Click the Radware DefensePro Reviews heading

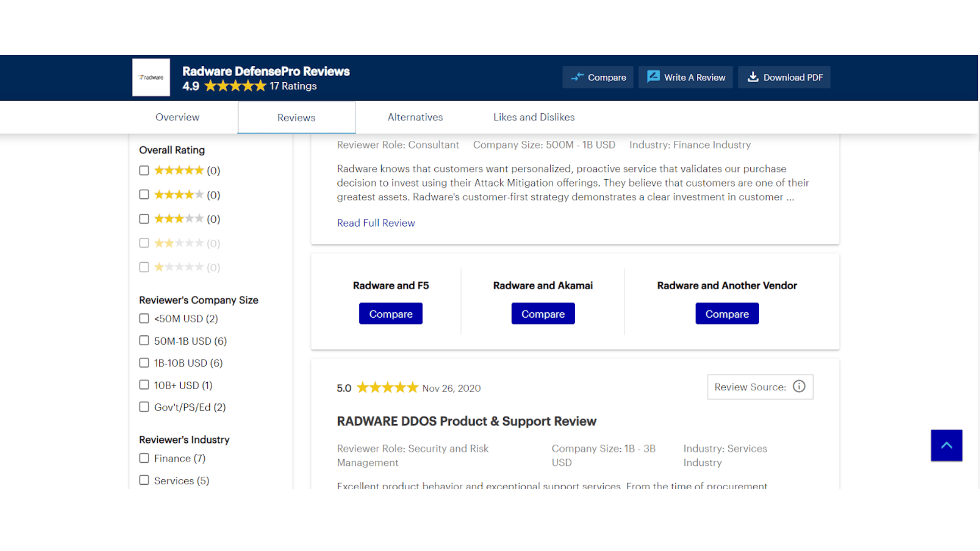[x=266, y=71]
